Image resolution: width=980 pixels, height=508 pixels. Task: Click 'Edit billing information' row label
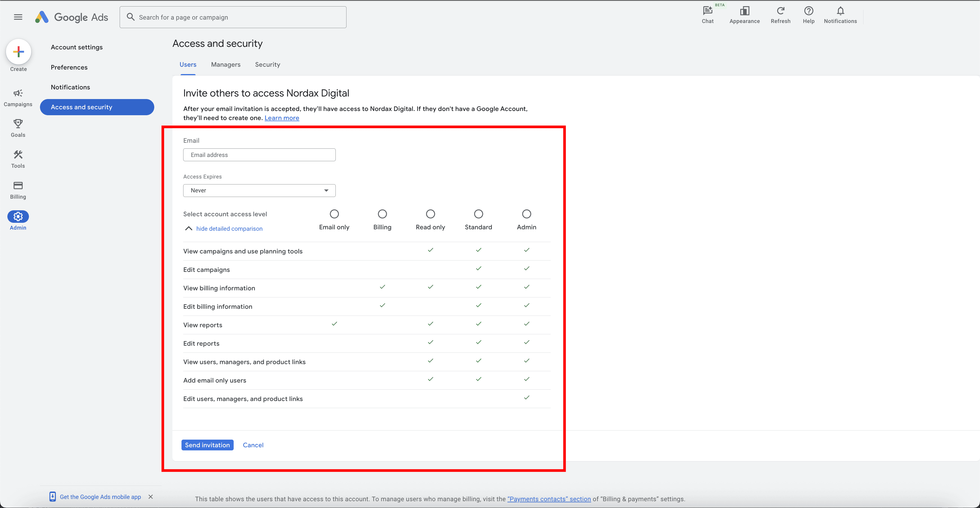[217, 307]
